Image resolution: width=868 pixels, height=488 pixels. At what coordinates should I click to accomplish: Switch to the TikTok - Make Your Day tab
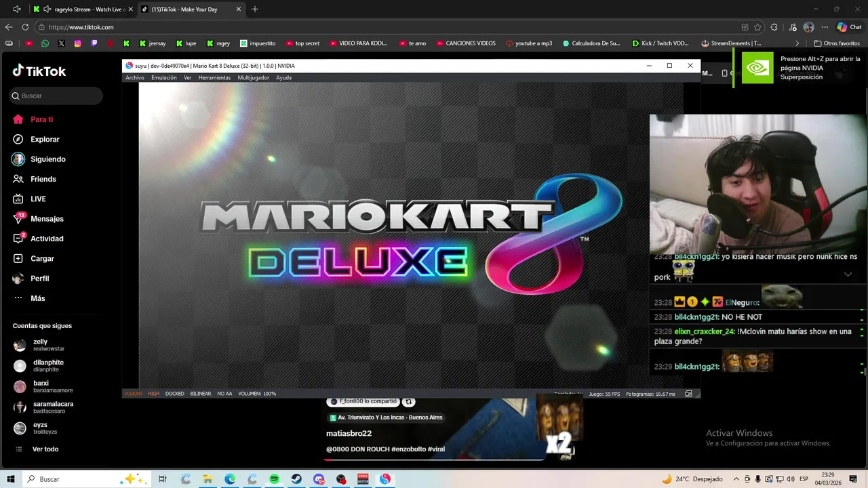point(191,9)
